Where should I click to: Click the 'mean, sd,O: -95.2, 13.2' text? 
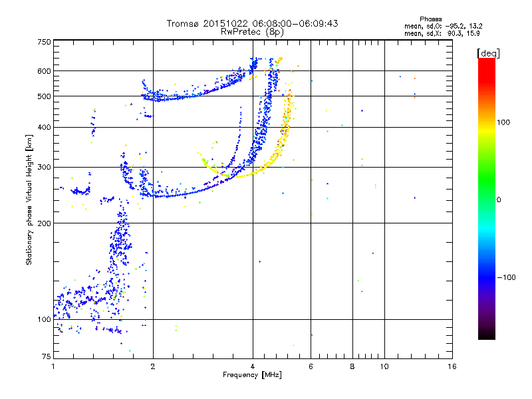tap(443, 26)
